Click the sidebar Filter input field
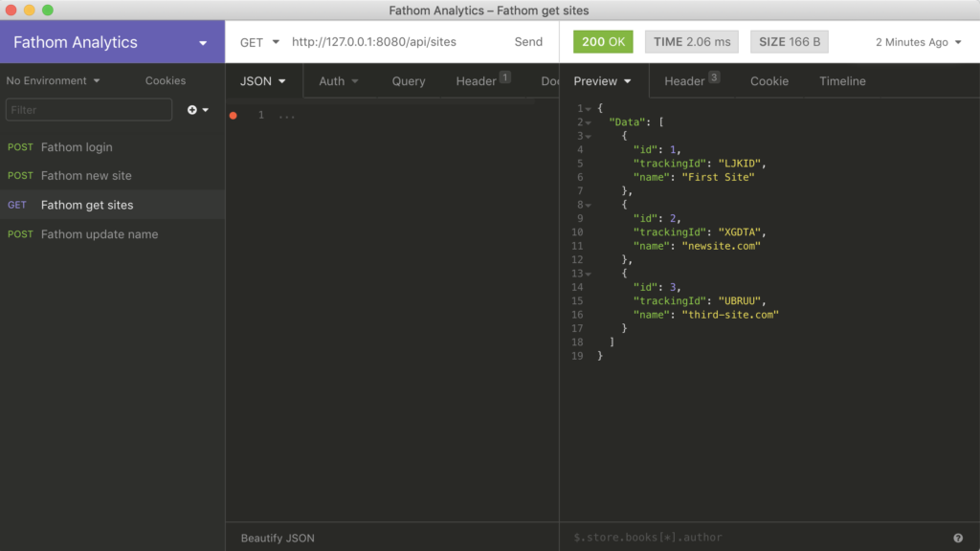This screenshot has width=980, height=551. [89, 110]
